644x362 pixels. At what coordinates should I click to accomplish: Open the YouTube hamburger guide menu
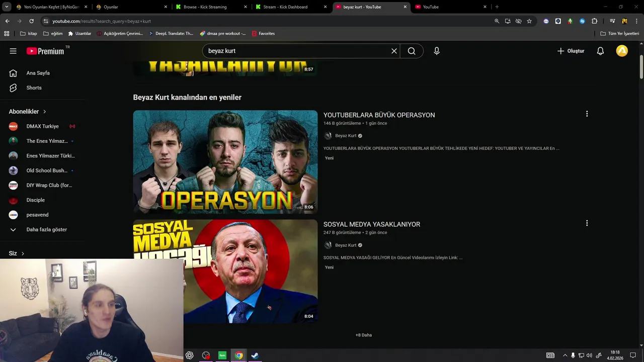13,51
